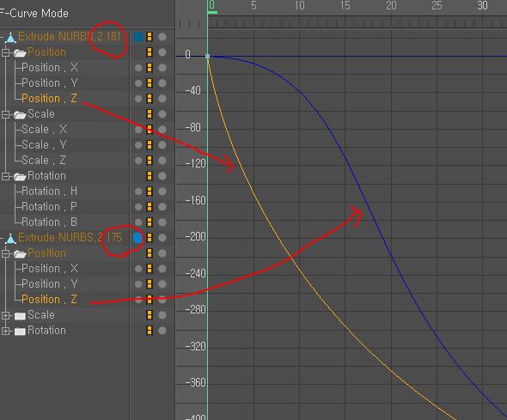
Task: Toggle the right gray dot beside Position . Y of object 181
Action: click(x=162, y=83)
